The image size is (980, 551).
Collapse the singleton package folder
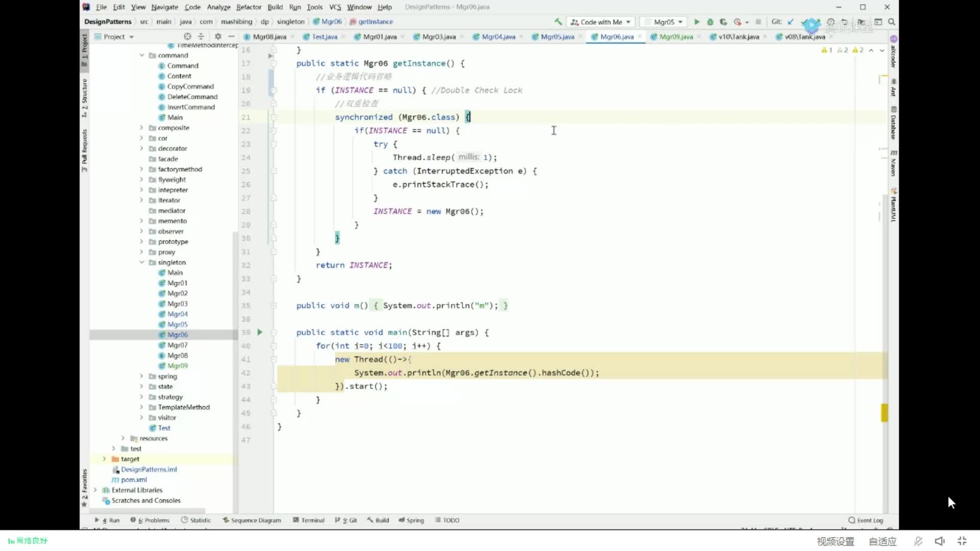click(142, 262)
